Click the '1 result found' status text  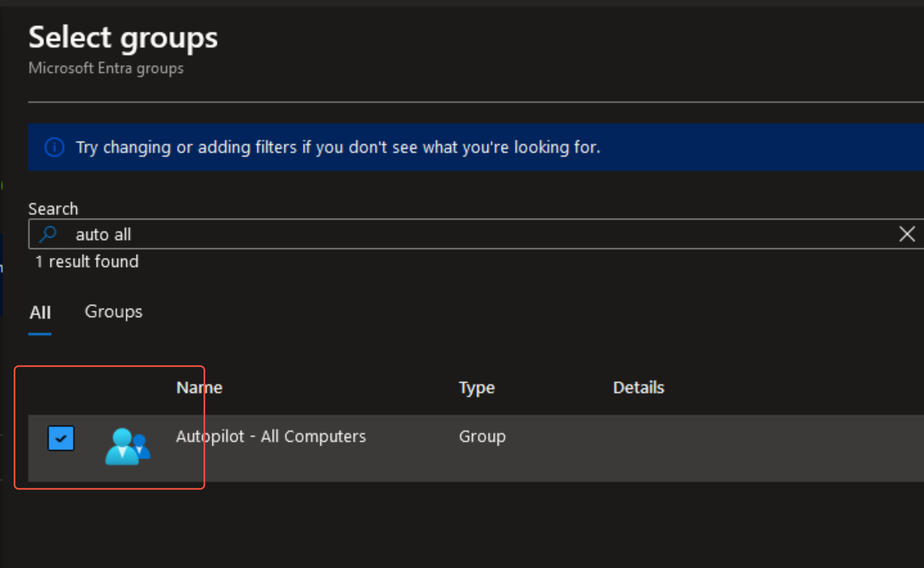[x=87, y=262]
